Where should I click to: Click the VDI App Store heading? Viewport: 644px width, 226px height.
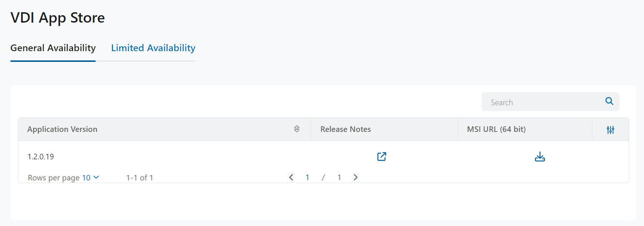point(57,18)
